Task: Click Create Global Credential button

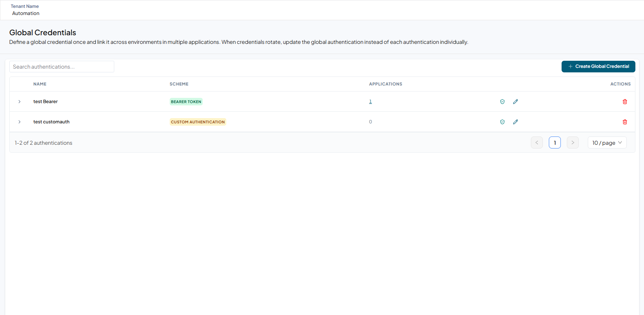Action: 598,66
